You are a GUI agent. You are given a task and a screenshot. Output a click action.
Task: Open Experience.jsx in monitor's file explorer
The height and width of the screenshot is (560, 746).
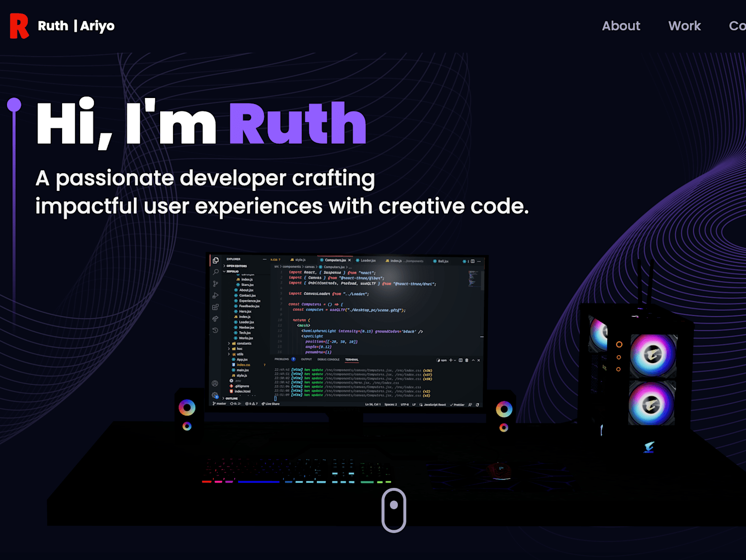pyautogui.click(x=247, y=301)
